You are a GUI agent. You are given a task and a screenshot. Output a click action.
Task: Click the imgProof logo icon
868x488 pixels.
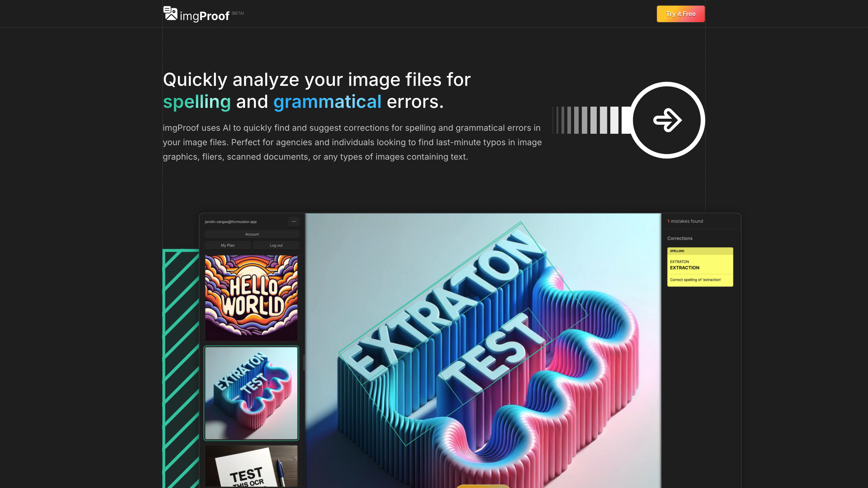click(170, 14)
